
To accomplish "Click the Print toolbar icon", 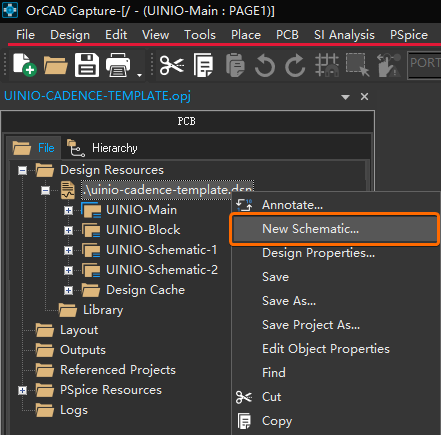I will (x=118, y=65).
